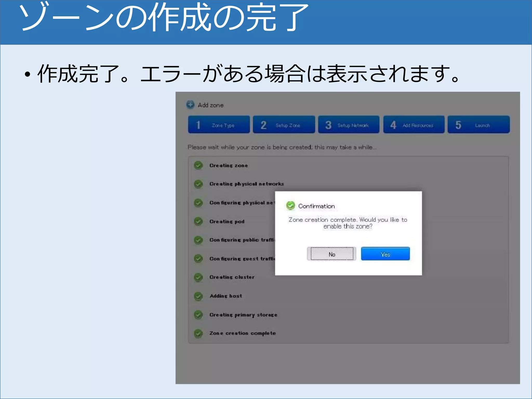Click the Creating primary storage text
The image size is (532, 399).
(243, 315)
